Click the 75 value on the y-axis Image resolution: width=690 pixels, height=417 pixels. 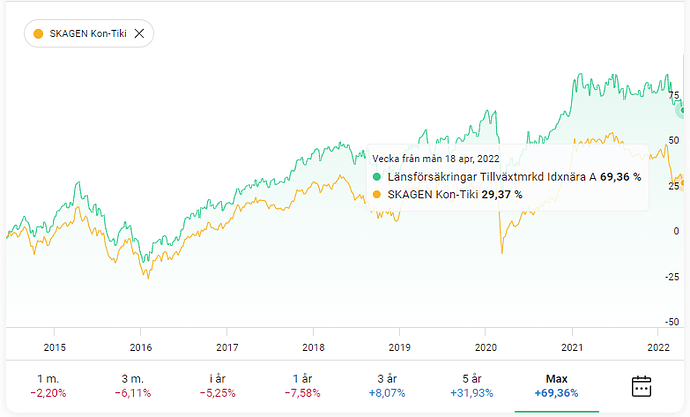(x=676, y=95)
